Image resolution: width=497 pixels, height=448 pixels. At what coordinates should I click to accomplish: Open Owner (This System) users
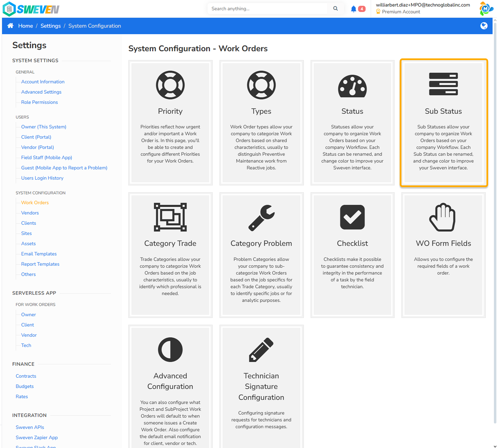44,127
